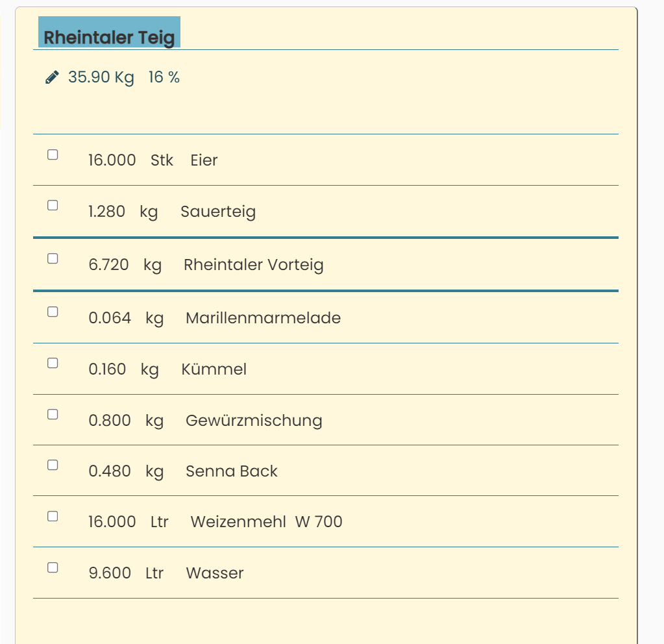Image resolution: width=664 pixels, height=644 pixels.
Task: Open the Rheintaler Vorteig sub-recipe row
Action: [x=326, y=264]
